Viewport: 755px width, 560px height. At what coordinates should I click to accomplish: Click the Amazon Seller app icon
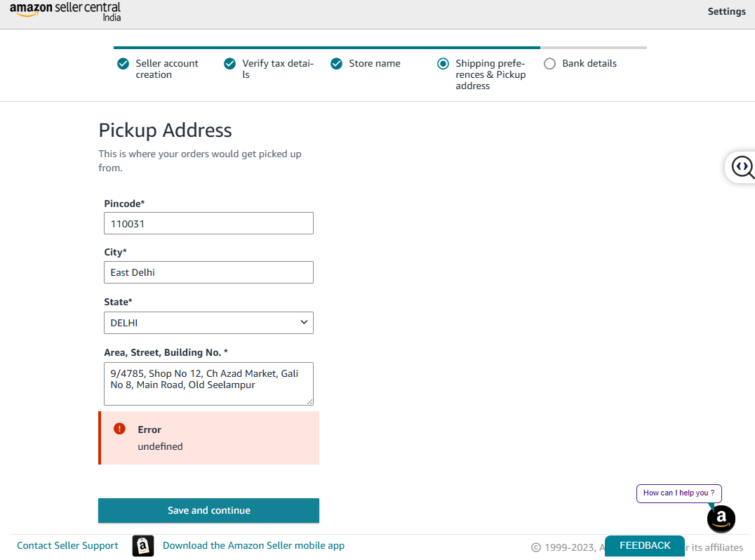click(143, 545)
